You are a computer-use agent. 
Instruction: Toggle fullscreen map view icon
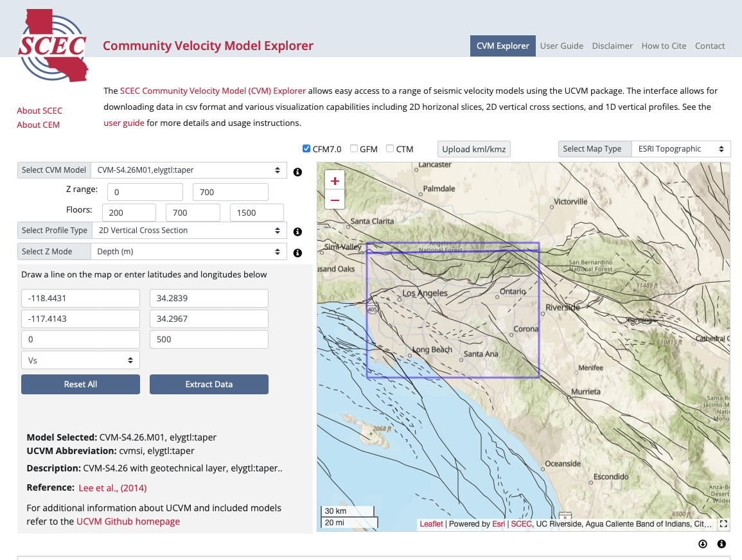[x=723, y=523]
